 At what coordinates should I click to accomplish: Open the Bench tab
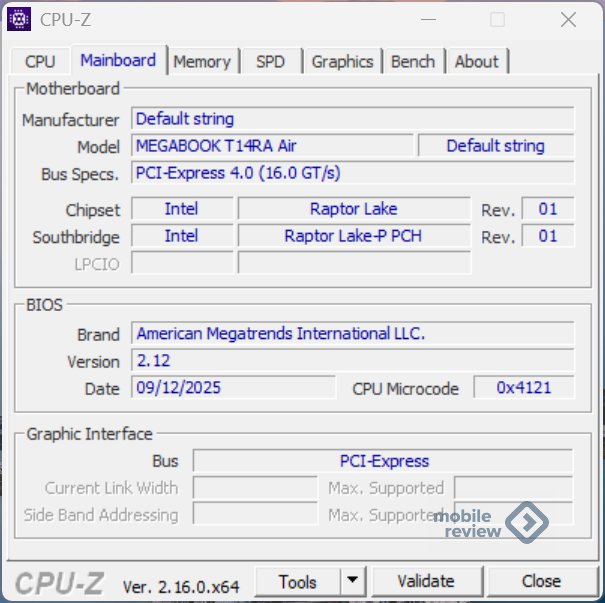pos(413,62)
